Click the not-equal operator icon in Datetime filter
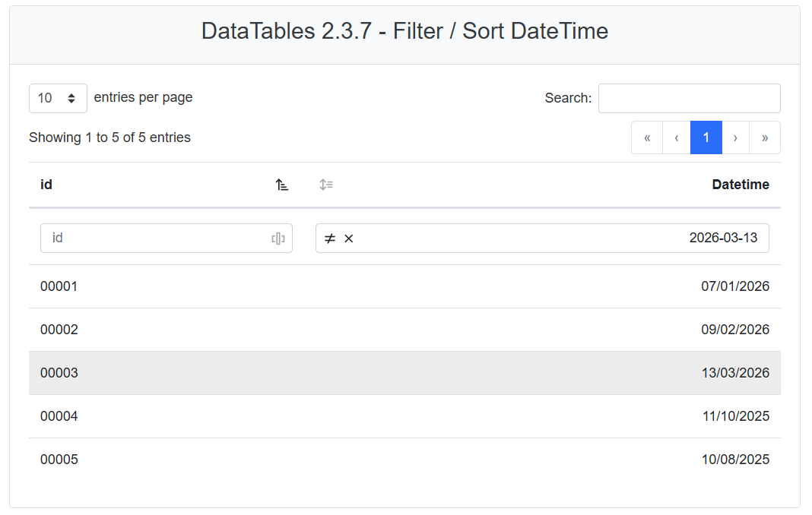812x515 pixels. pyautogui.click(x=330, y=239)
